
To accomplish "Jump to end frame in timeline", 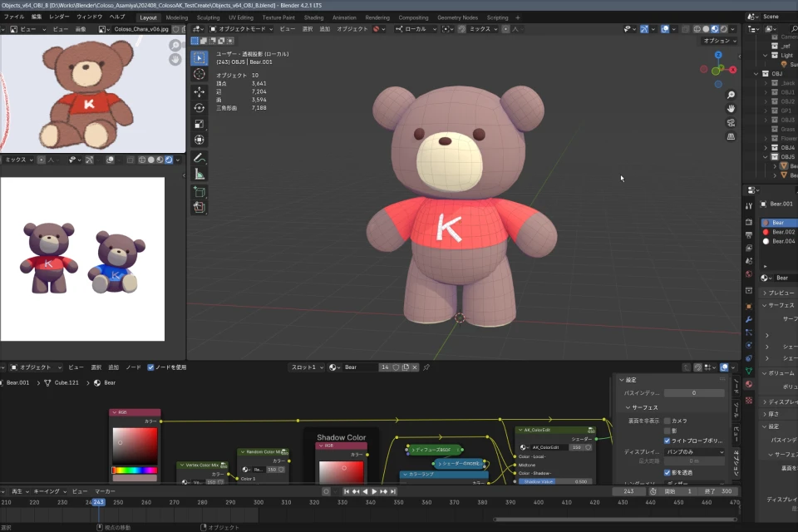I will point(393,491).
